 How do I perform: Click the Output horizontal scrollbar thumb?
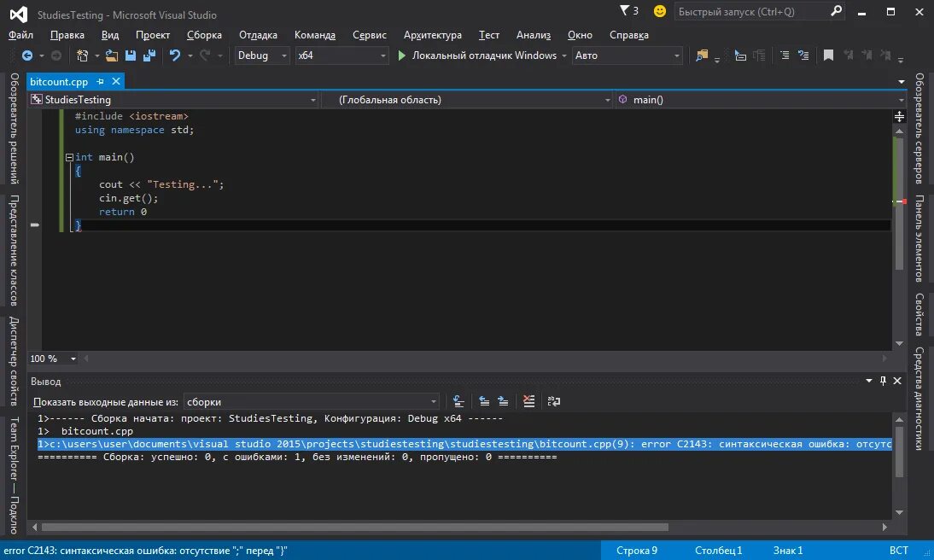(x=354, y=528)
